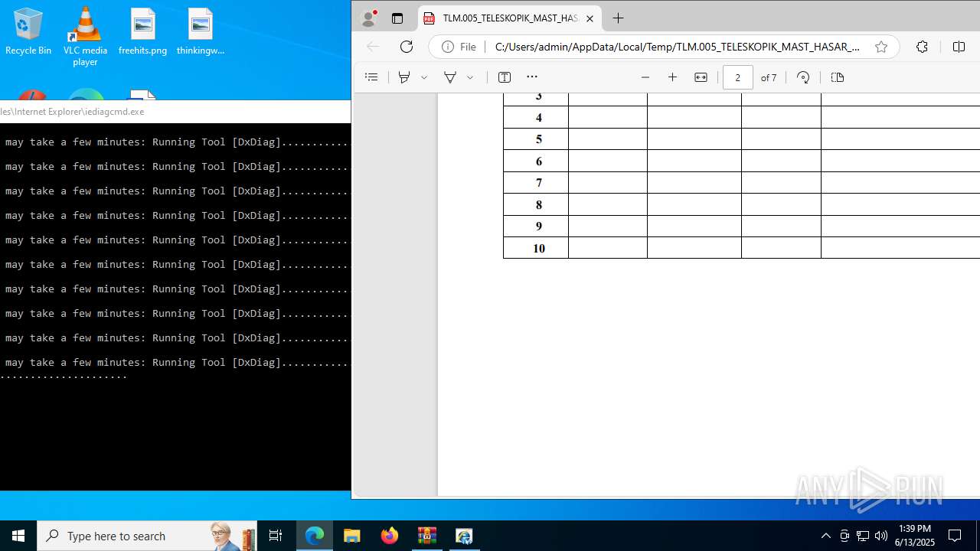Select the PDF Add text tool
Viewport: 980px width, 551px height.
click(505, 77)
